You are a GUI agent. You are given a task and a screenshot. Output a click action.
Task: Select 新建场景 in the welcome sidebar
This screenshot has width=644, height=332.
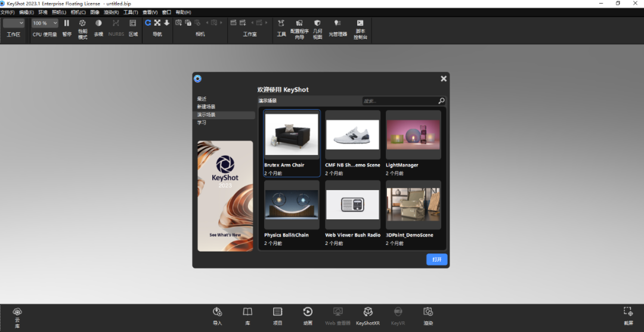206,107
